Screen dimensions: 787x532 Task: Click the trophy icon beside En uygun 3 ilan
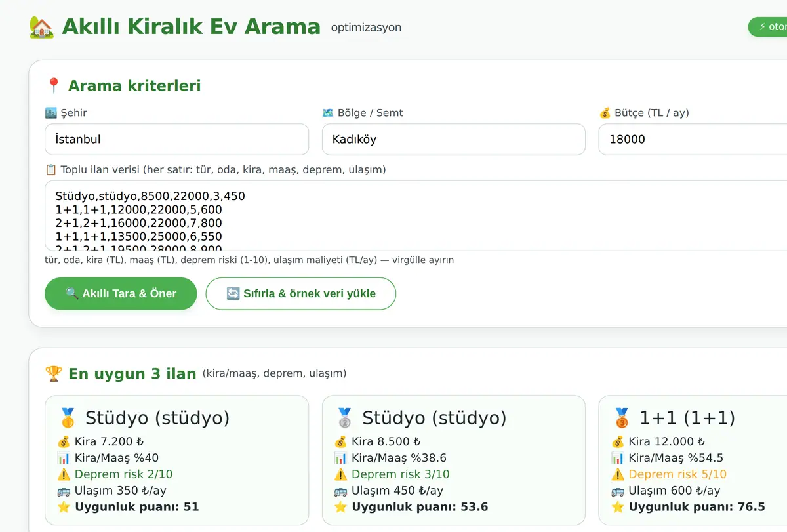point(53,374)
